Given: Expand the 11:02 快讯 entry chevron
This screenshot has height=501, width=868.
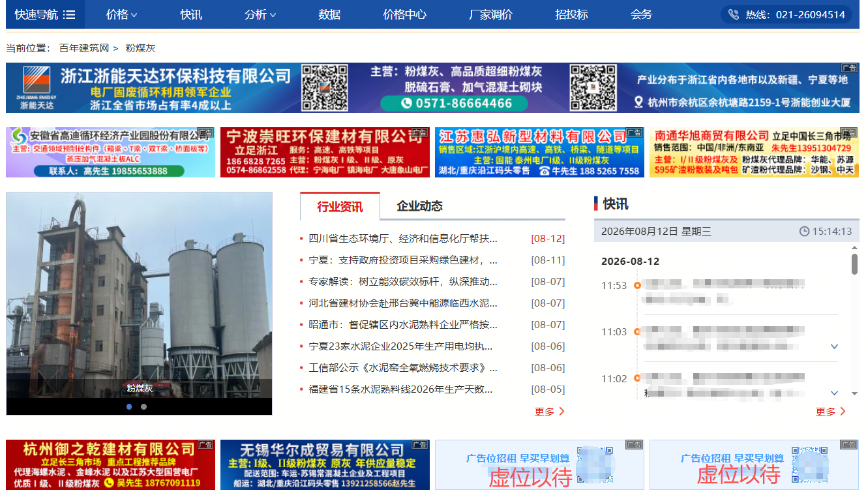Looking at the screenshot, I should pyautogui.click(x=834, y=393).
